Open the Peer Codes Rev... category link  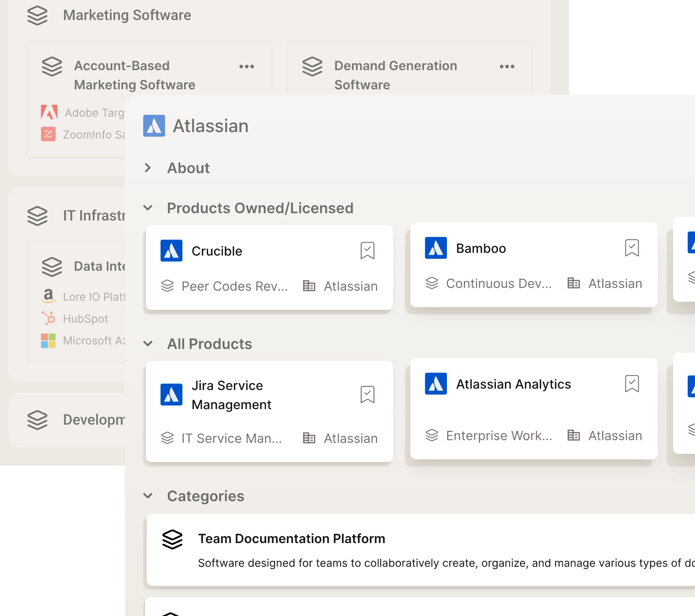[x=234, y=286]
